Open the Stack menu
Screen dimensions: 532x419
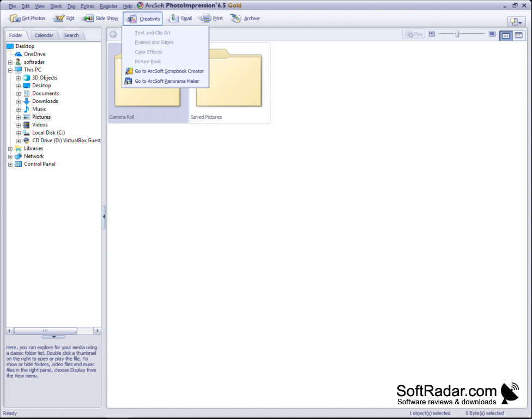(x=56, y=6)
